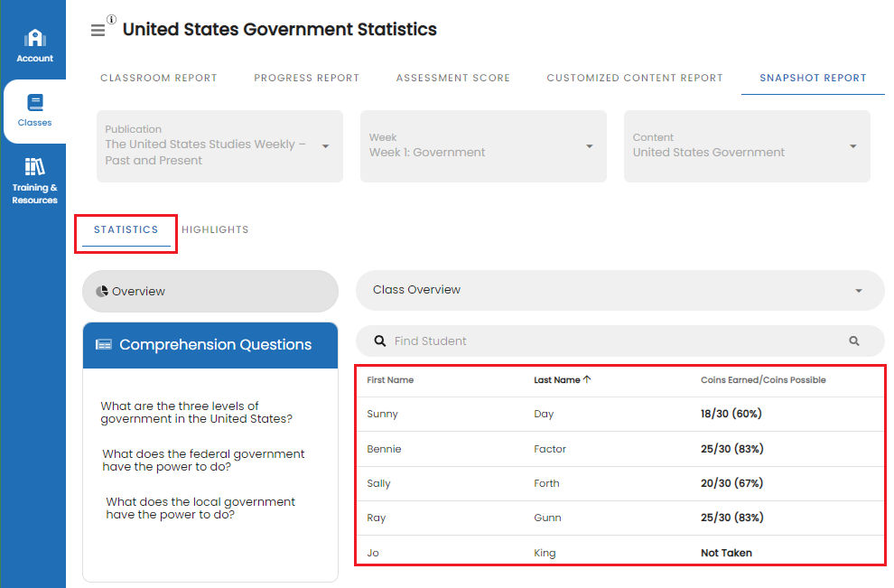
Task: Select the three levels of government question
Action: [x=196, y=413]
